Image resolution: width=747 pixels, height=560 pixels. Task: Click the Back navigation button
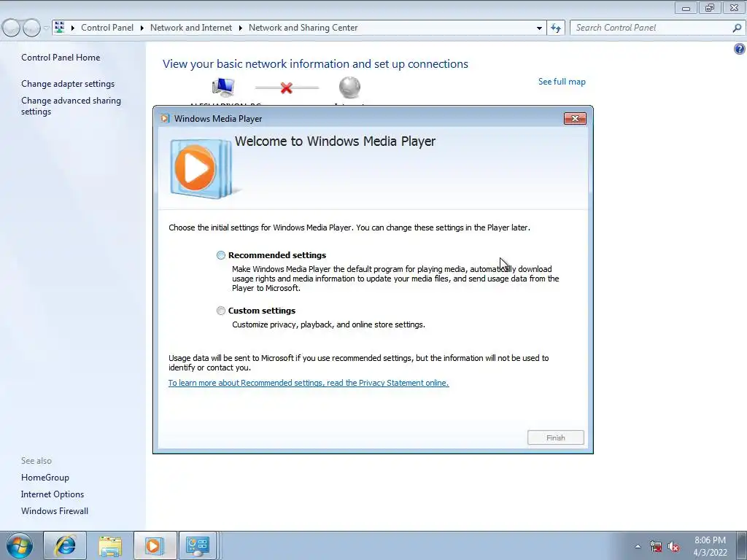click(12, 28)
